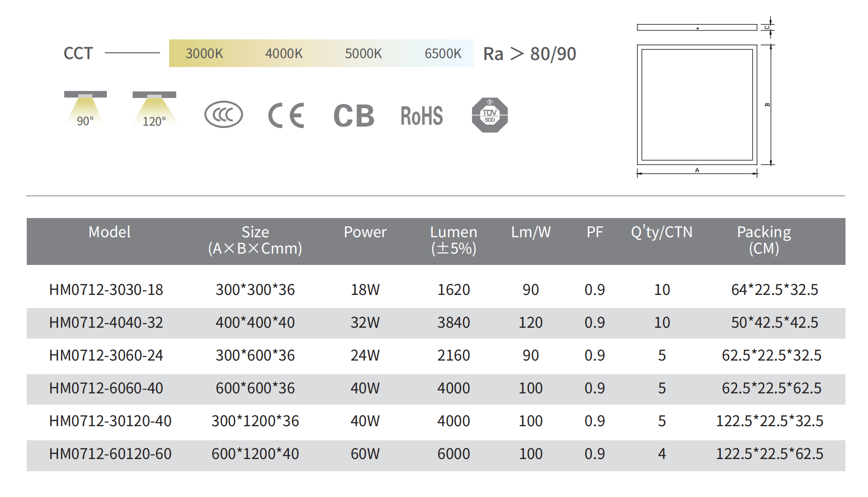Click the Q'ty/CTN column header
Viewport: 868px width, 497px height.
click(x=661, y=232)
